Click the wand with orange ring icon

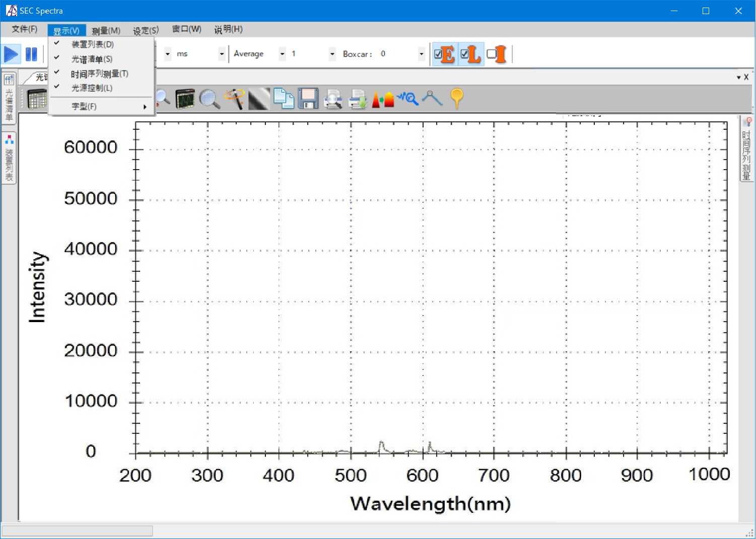(234, 99)
